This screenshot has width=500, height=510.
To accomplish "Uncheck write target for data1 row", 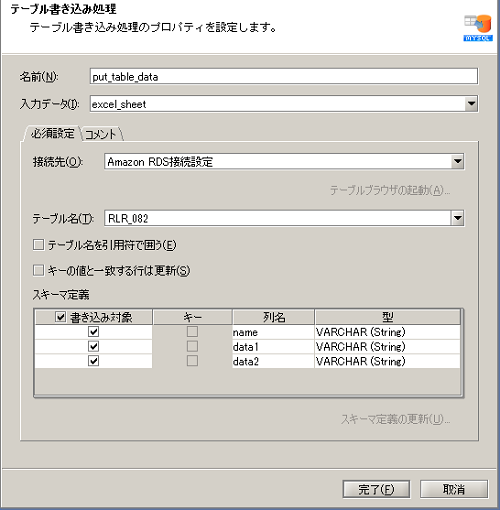I will (x=93, y=346).
